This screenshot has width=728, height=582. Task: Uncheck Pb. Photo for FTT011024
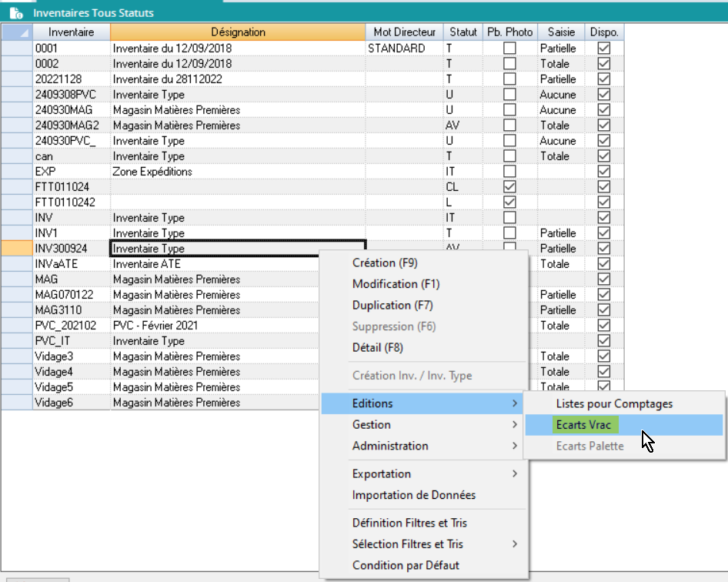pos(509,187)
